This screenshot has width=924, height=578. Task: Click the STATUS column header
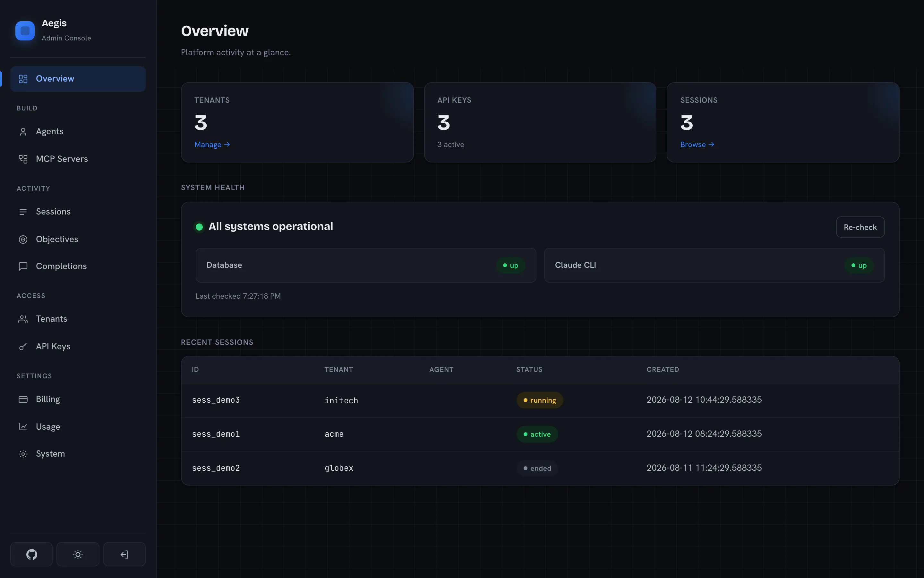tap(529, 370)
